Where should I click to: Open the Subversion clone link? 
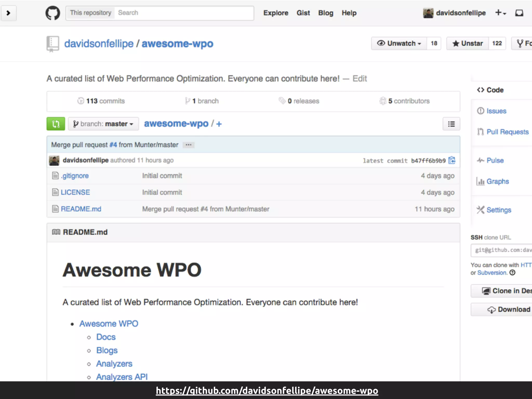[x=492, y=273]
